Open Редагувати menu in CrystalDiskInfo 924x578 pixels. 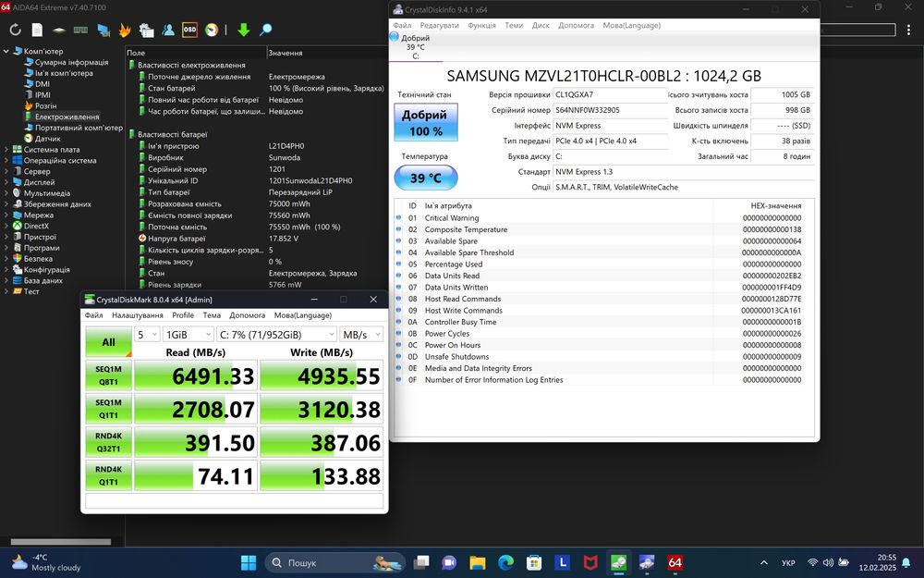click(439, 25)
